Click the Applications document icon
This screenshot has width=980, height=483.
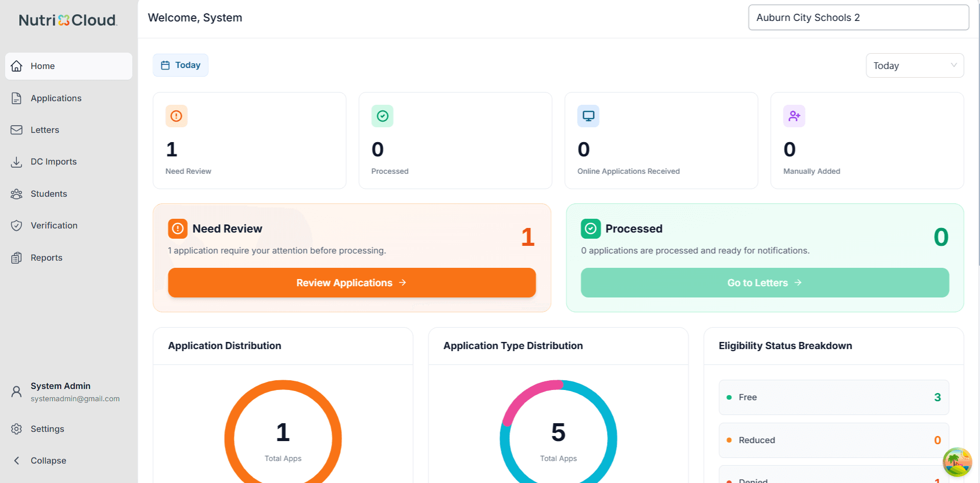pos(16,98)
